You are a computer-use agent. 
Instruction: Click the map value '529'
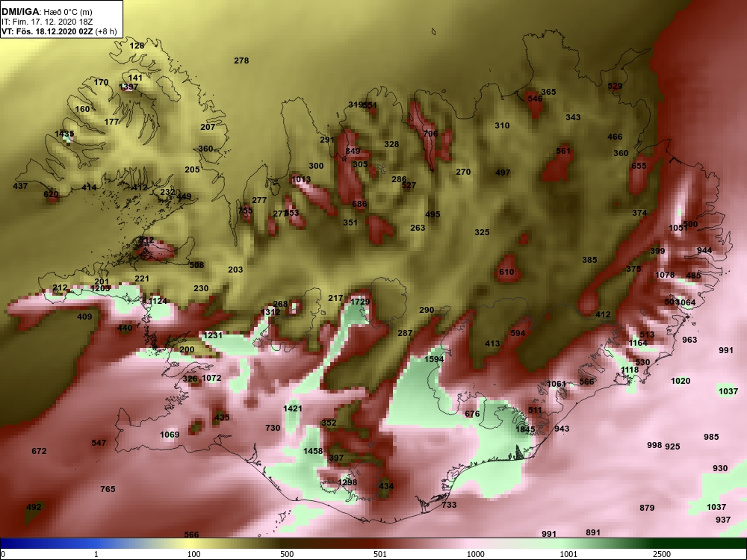[615, 86]
